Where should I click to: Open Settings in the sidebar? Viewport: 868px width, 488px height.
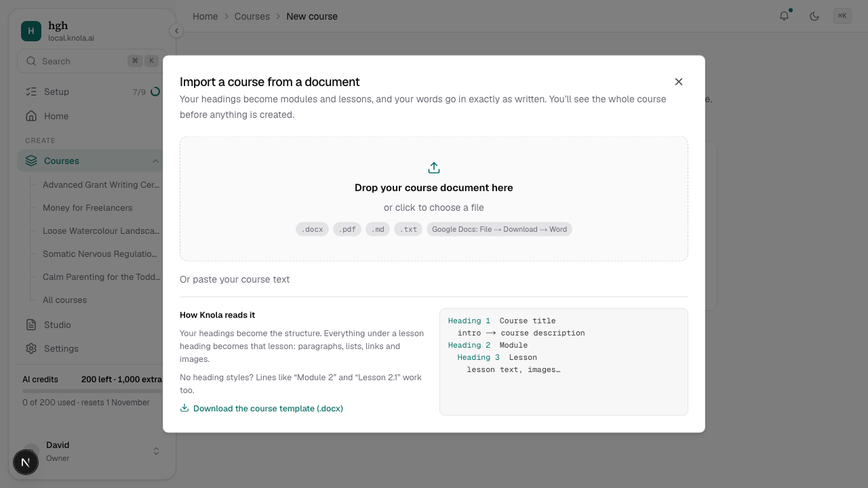point(93,348)
